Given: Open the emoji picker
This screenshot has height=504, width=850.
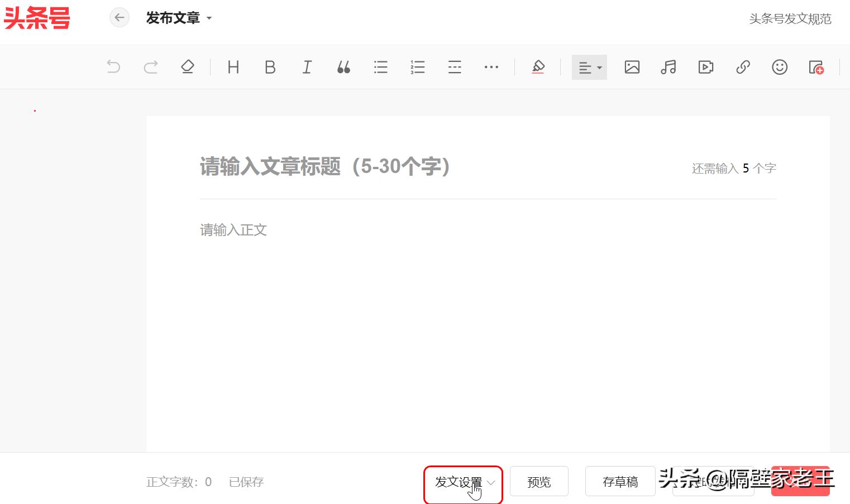Looking at the screenshot, I should tap(780, 67).
